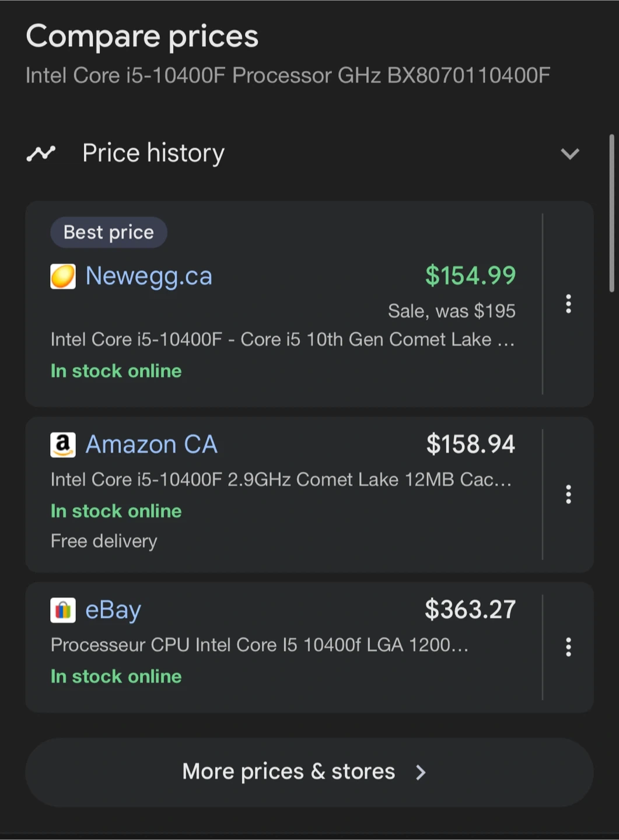Click the Price history trend line icon
The height and width of the screenshot is (840, 619).
(41, 153)
